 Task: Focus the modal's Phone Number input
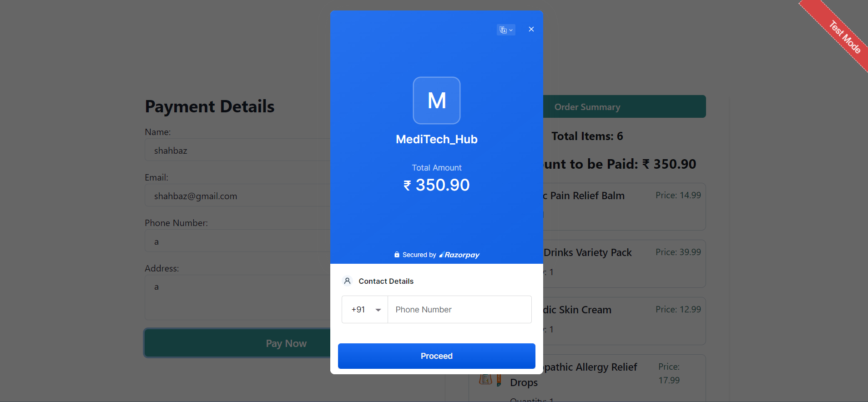(x=459, y=310)
